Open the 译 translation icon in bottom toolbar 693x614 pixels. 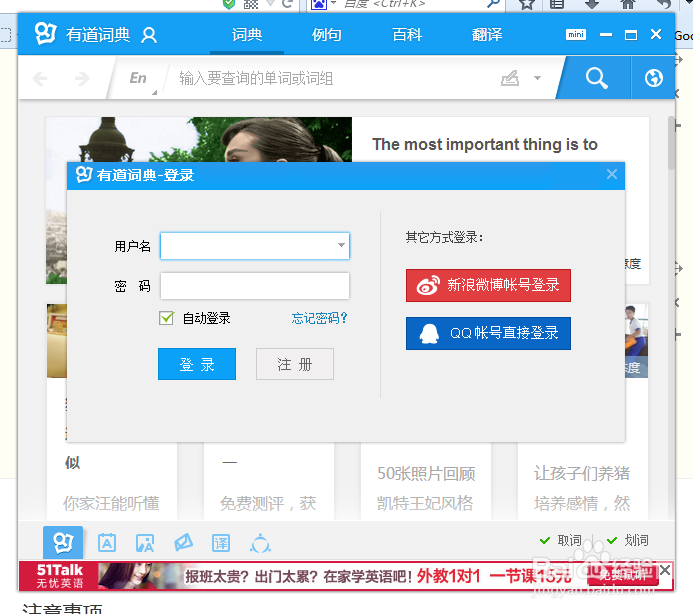point(221,543)
